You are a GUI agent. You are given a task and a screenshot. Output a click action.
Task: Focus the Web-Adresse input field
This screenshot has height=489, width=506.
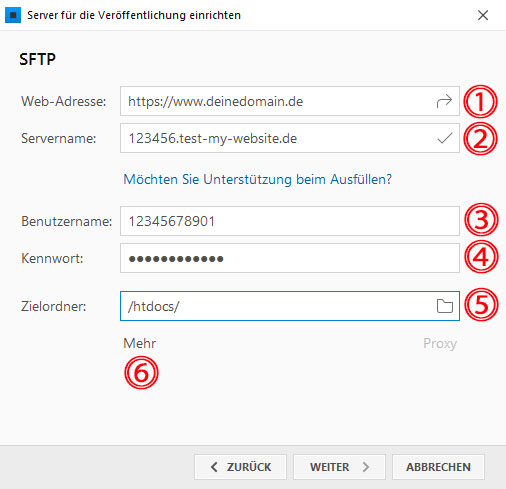point(290,101)
